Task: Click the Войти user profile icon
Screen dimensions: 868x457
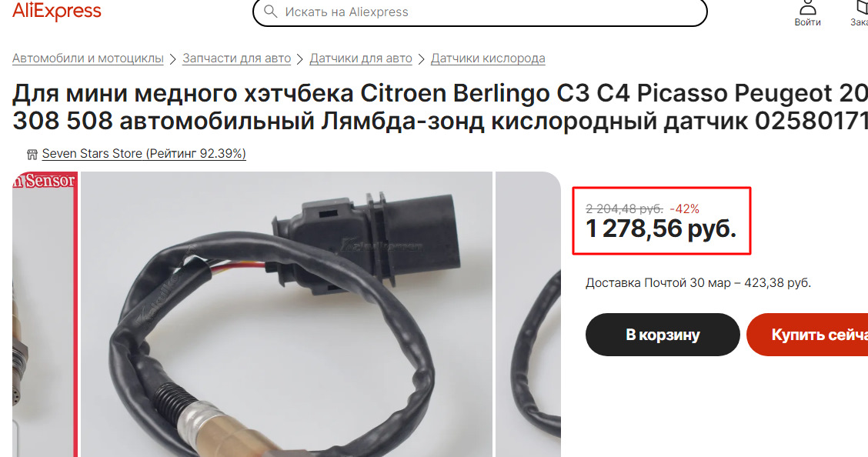Action: tap(807, 7)
